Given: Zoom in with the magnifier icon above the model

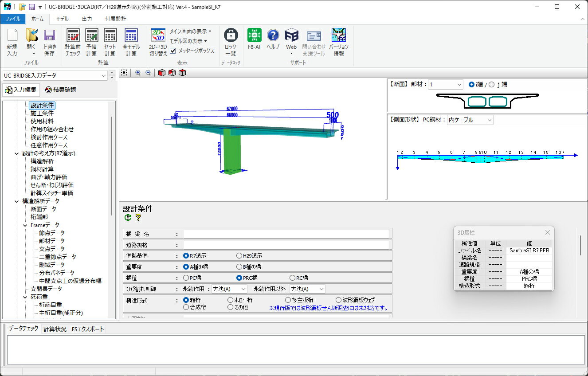Looking at the screenshot, I should (x=137, y=72).
